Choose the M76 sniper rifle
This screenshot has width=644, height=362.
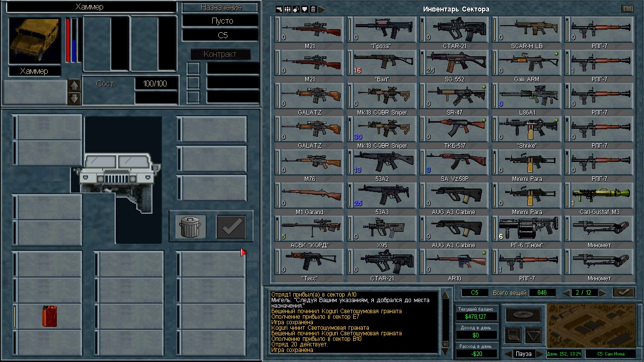pos(311,162)
